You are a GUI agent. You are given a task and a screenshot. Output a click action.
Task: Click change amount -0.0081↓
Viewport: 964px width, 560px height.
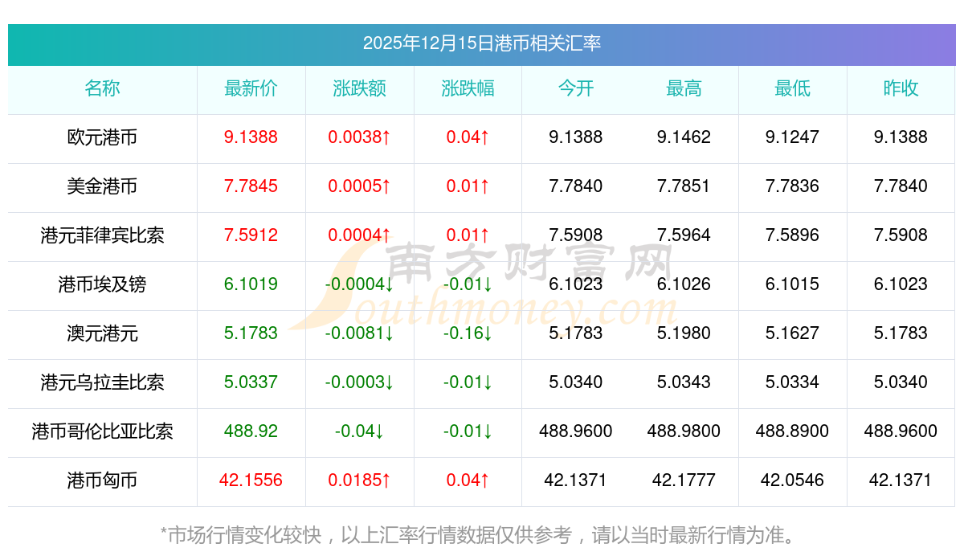(359, 333)
